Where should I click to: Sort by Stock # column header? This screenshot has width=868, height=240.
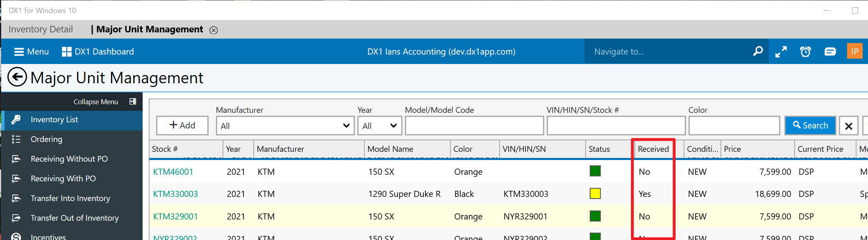click(x=186, y=149)
